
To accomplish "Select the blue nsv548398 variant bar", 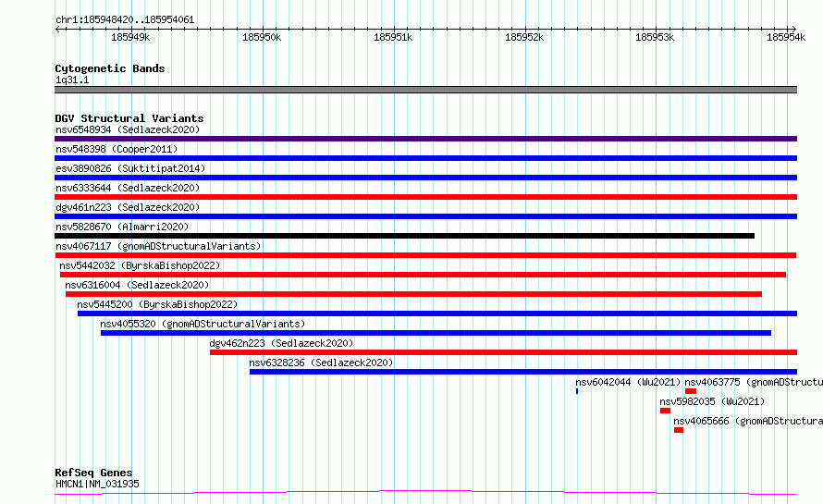I will (x=425, y=158).
